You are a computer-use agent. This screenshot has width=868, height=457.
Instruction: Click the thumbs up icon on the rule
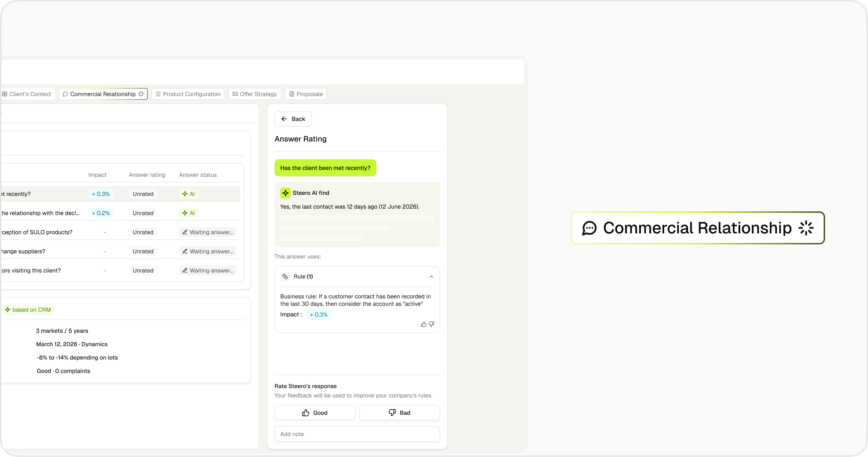point(424,324)
